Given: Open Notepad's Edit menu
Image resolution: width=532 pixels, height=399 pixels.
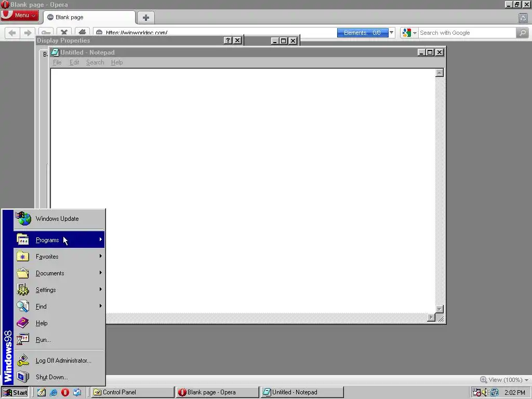Looking at the screenshot, I should click(x=74, y=62).
